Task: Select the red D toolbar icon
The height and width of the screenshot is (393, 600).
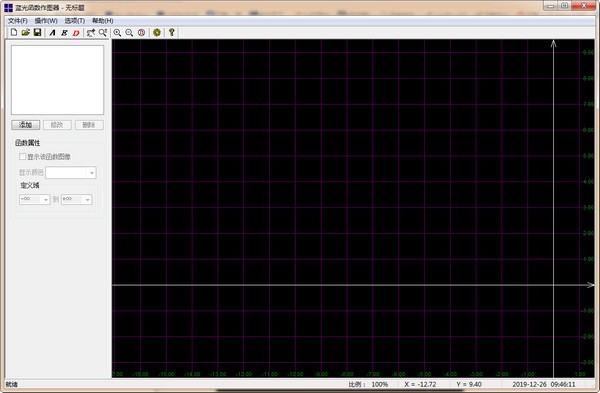Action: [x=76, y=33]
